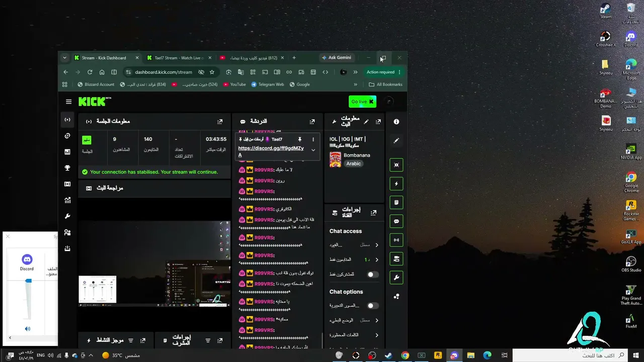This screenshot has width=644, height=362.
Task: Pop out the session info panel
Action: [x=220, y=122]
